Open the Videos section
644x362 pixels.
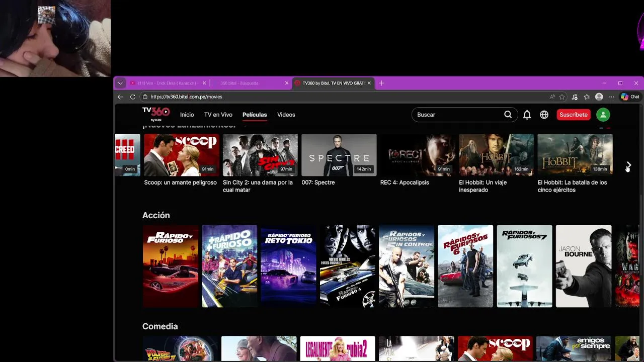[x=286, y=115]
